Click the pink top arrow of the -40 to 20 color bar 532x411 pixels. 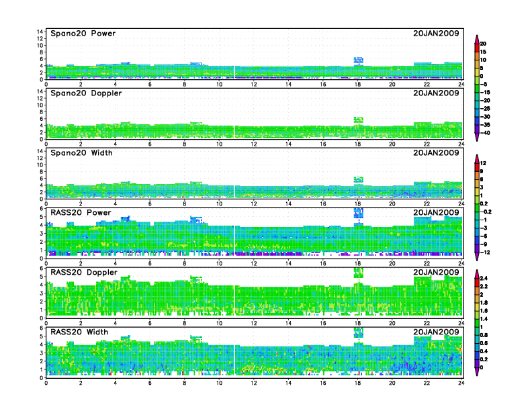[477, 39]
